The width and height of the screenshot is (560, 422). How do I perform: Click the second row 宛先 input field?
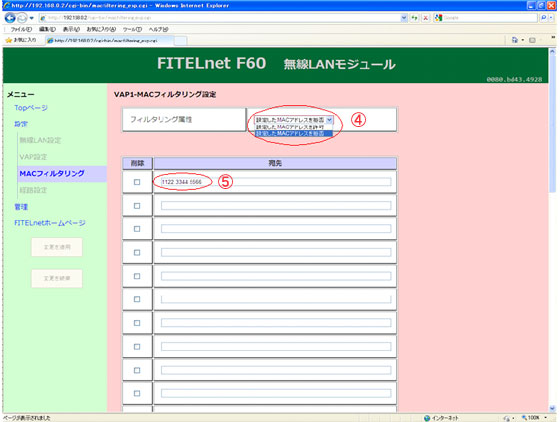[276, 206]
